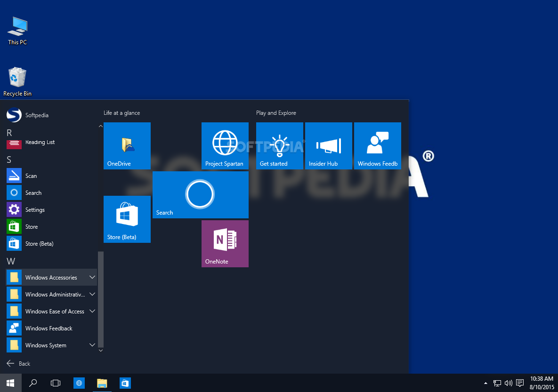This screenshot has width=558, height=392.
Task: Open the This PC desktop icon
Action: coord(17,31)
